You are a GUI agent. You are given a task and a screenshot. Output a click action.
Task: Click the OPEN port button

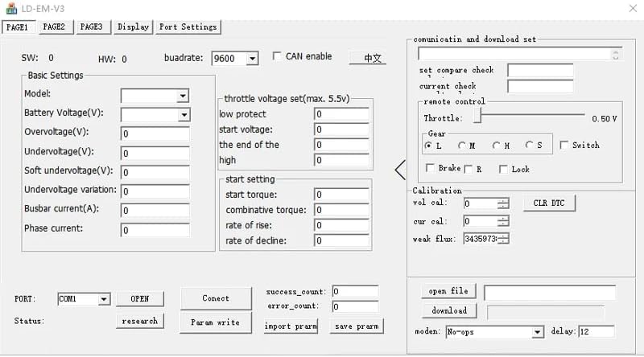[139, 299]
